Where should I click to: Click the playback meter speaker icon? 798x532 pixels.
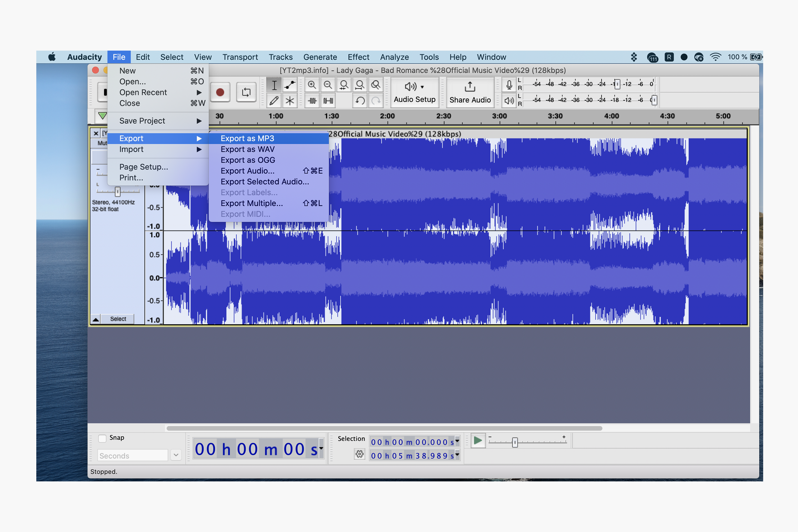[x=509, y=100]
